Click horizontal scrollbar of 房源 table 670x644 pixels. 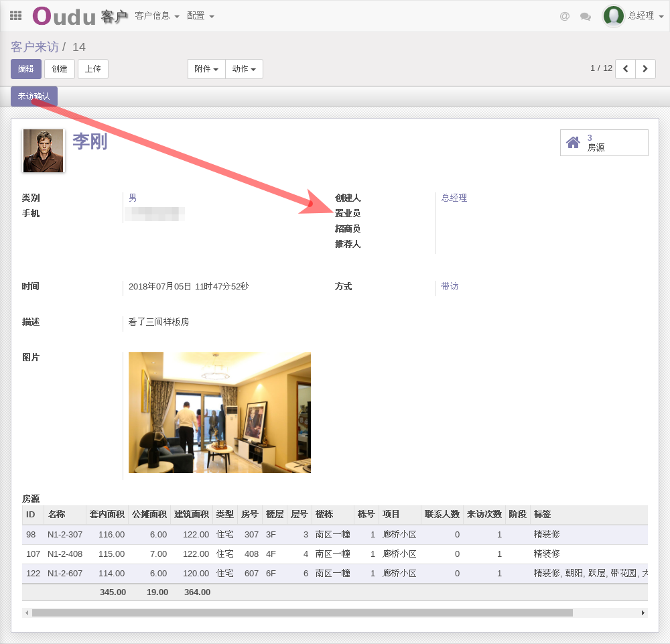pos(302,613)
